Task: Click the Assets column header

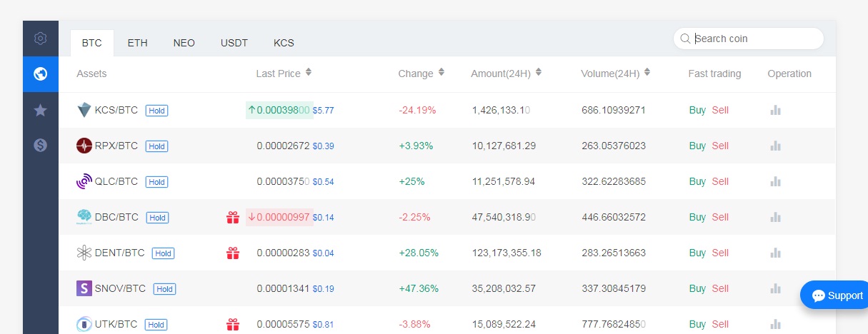Action: [91, 74]
